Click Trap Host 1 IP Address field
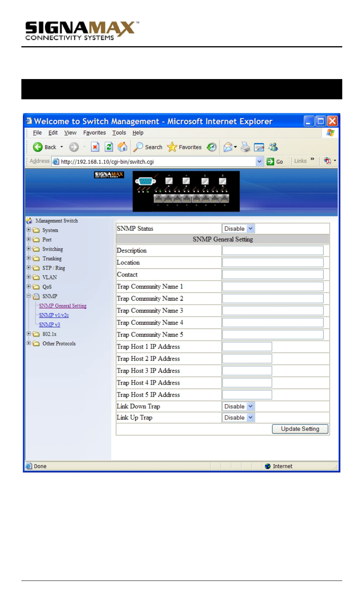 (247, 347)
